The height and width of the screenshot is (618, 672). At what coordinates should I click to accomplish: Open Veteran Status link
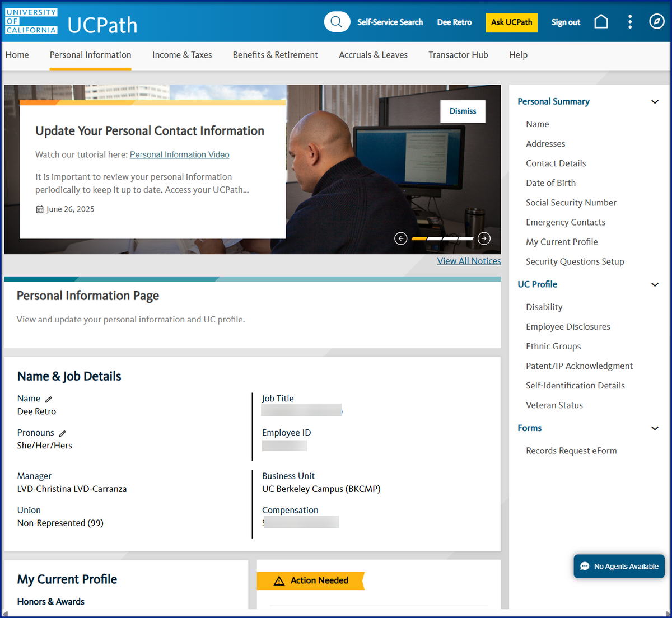point(554,405)
